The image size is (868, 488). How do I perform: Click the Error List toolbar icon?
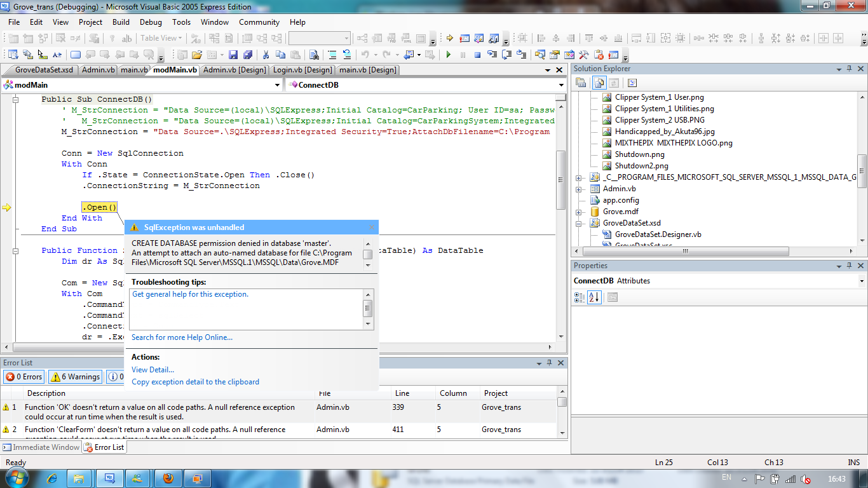[x=599, y=55]
